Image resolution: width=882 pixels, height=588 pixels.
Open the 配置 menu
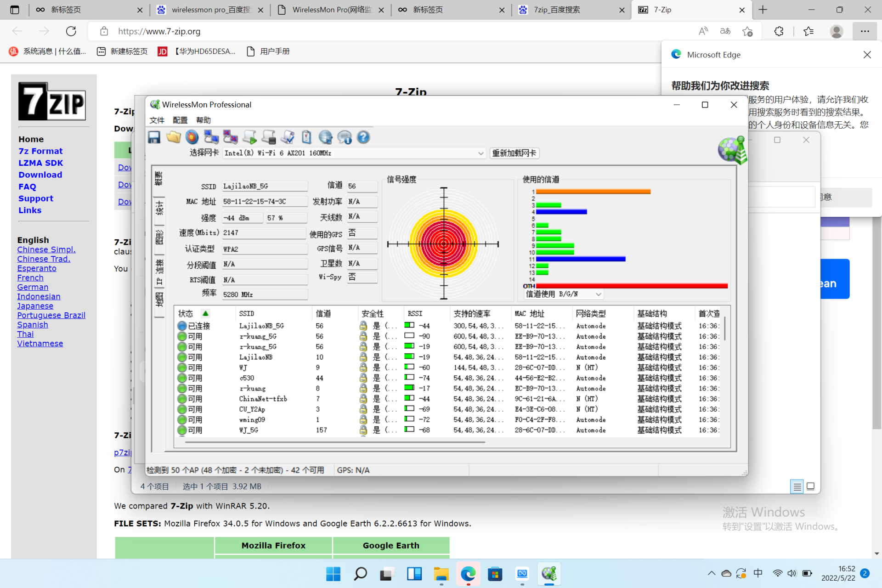(x=180, y=120)
